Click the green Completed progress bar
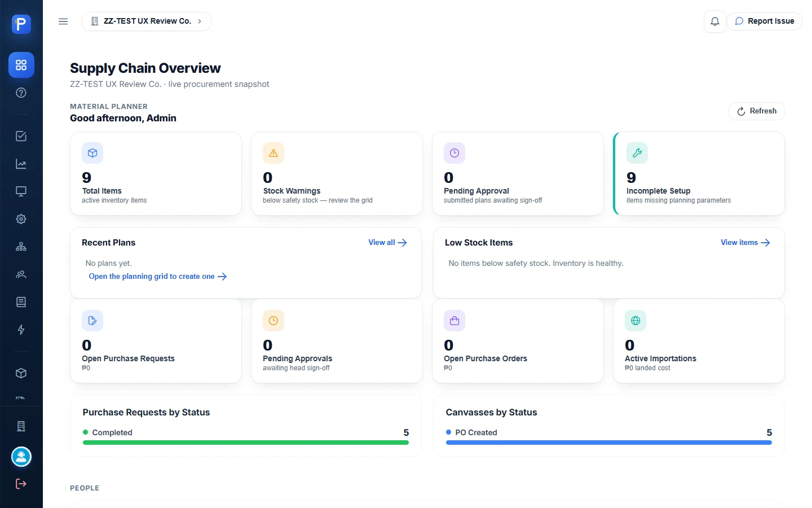 coord(246,443)
